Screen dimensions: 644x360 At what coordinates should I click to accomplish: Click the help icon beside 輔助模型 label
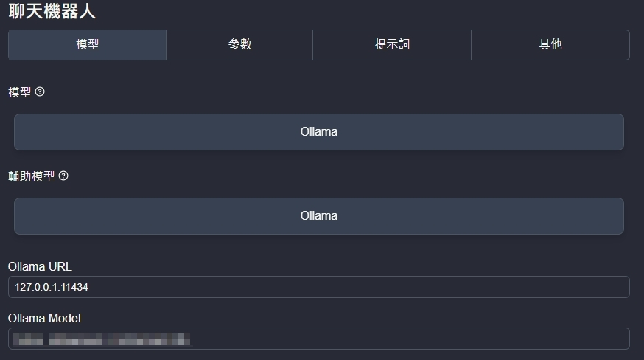tap(63, 176)
